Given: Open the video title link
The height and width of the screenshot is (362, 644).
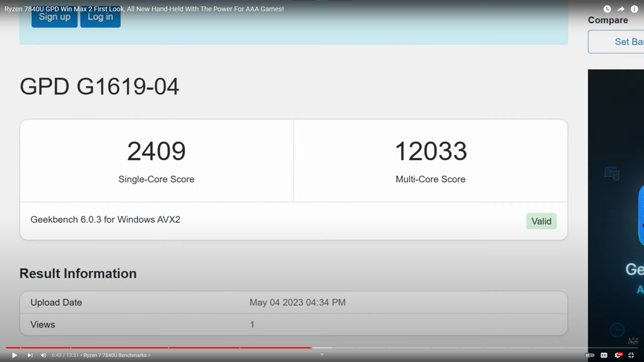Looking at the screenshot, I should coord(144,9).
